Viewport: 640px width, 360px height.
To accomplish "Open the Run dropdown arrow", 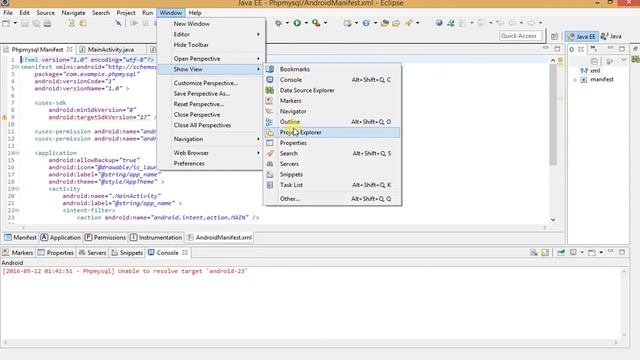I will [306, 23].
